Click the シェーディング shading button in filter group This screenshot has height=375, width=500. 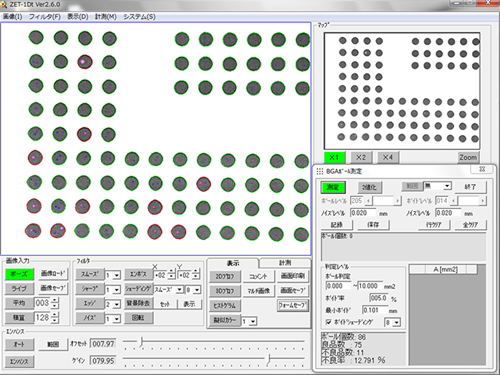(x=138, y=289)
